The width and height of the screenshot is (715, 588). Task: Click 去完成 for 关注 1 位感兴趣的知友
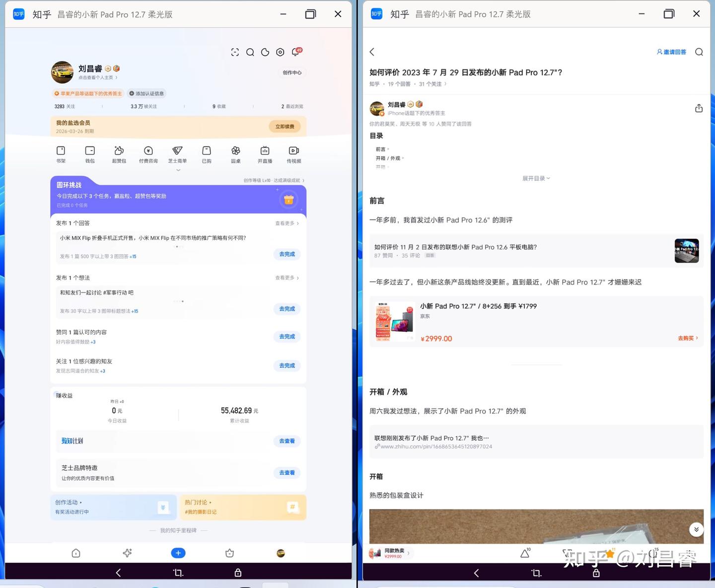(287, 366)
